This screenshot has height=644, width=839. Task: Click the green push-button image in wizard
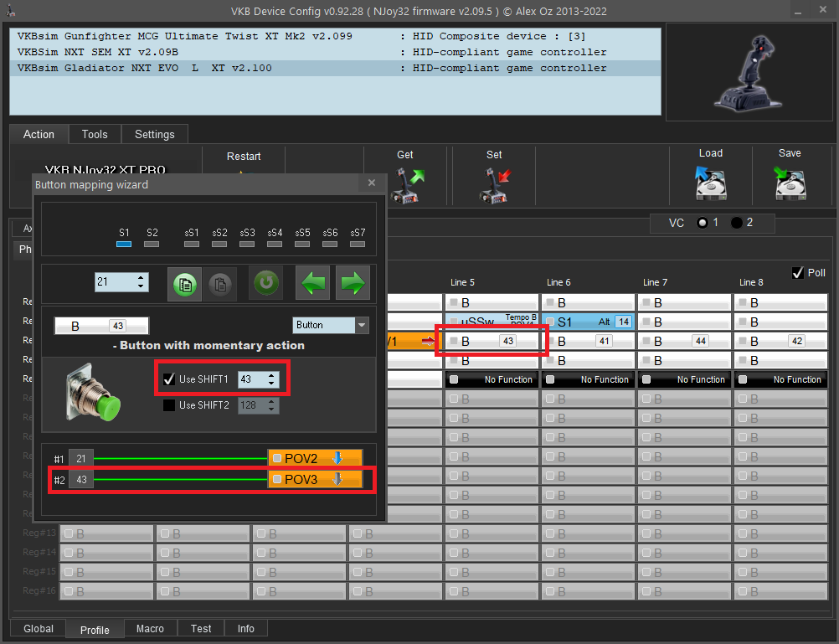pos(93,393)
